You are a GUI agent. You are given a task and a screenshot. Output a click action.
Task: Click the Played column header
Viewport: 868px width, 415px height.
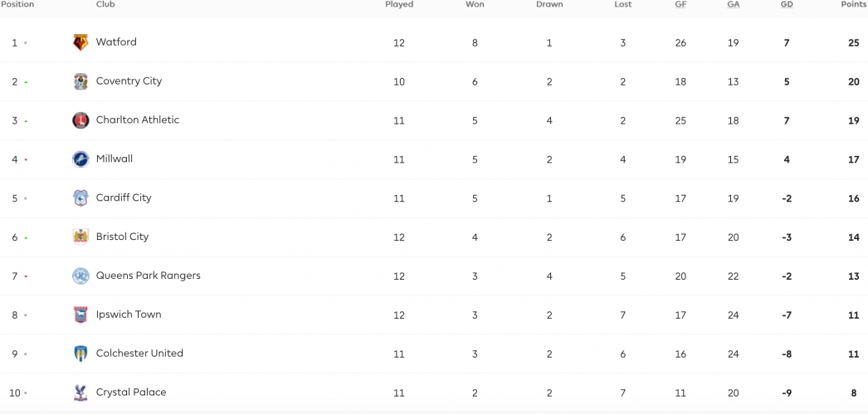pyautogui.click(x=399, y=5)
